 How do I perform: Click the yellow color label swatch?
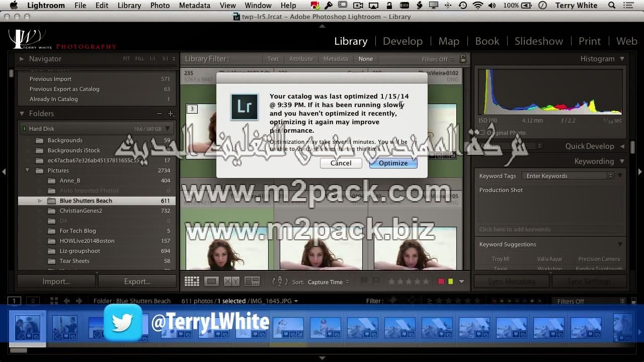[x=450, y=282]
